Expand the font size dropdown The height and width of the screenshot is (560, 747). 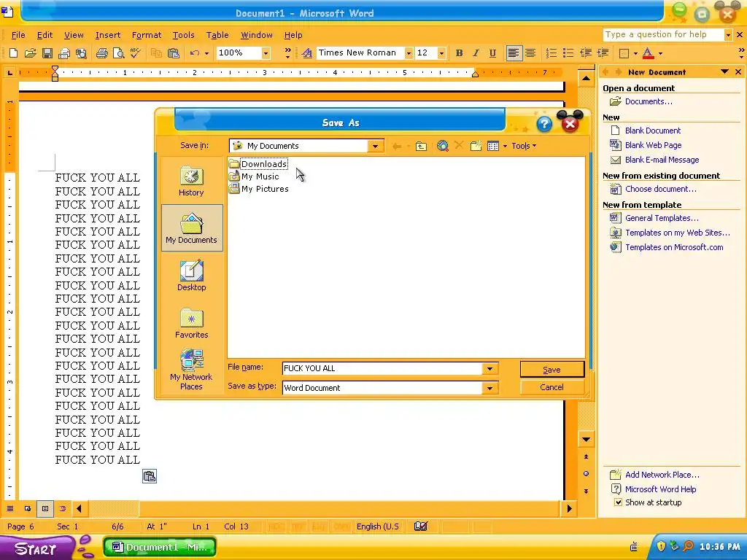pos(441,52)
